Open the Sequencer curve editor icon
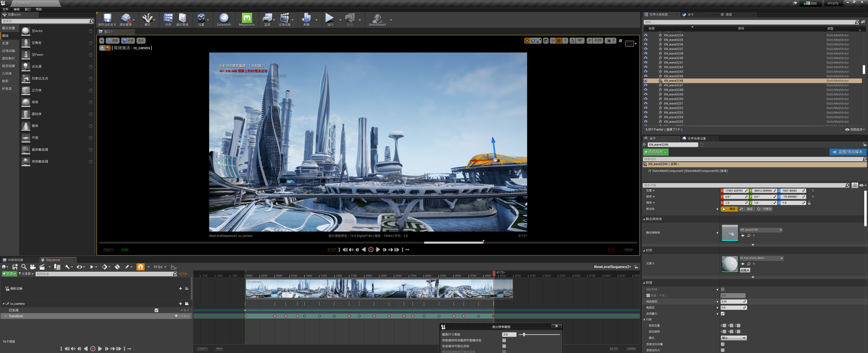 [x=173, y=267]
